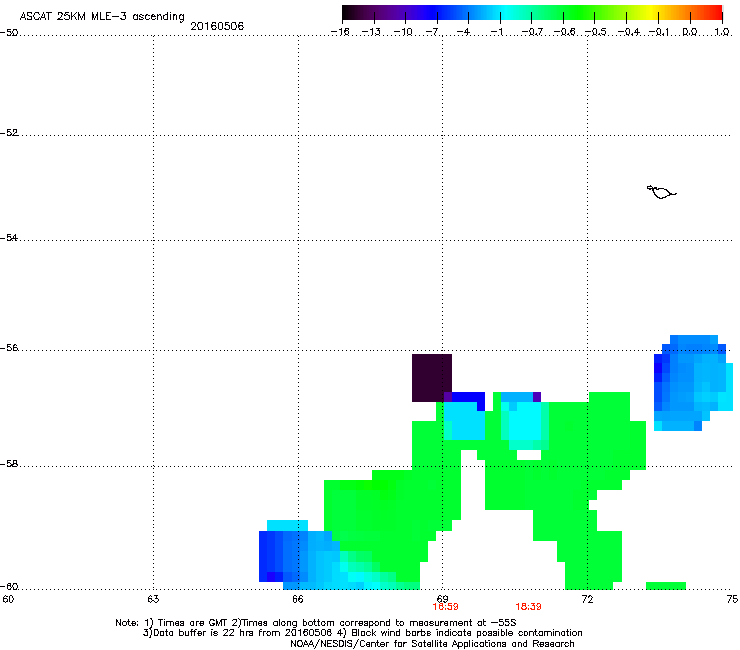Click the color bar label '1.0'
This screenshot has width=740, height=650.
[x=722, y=32]
